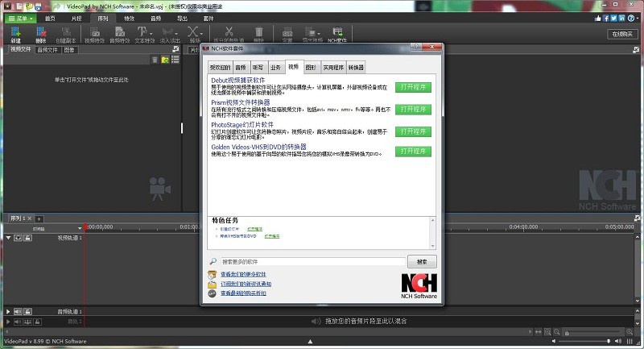Click the zoom-to-fit arrows icon on the timeline
The image size is (644, 349).
click(x=538, y=332)
